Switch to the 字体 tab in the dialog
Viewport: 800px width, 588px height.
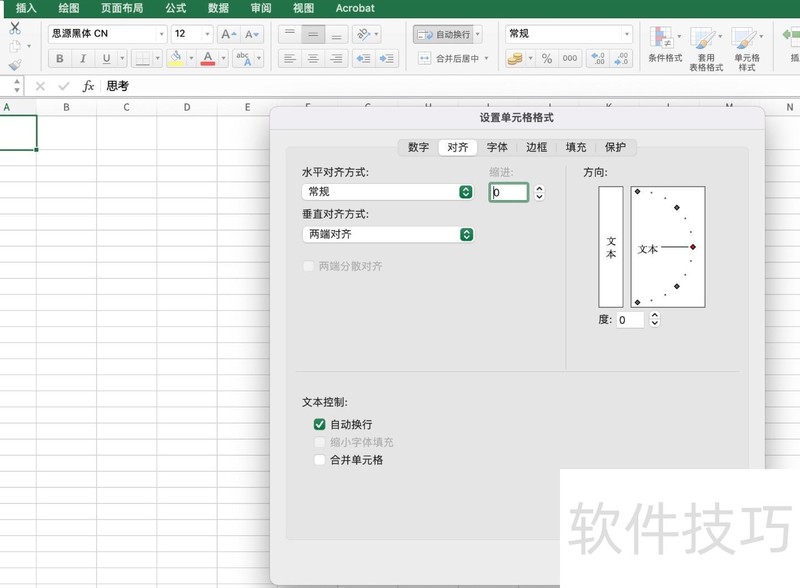pos(497,147)
